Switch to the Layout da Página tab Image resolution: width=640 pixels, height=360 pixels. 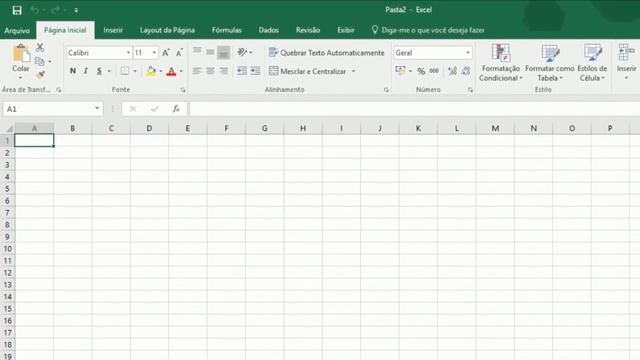tap(167, 30)
